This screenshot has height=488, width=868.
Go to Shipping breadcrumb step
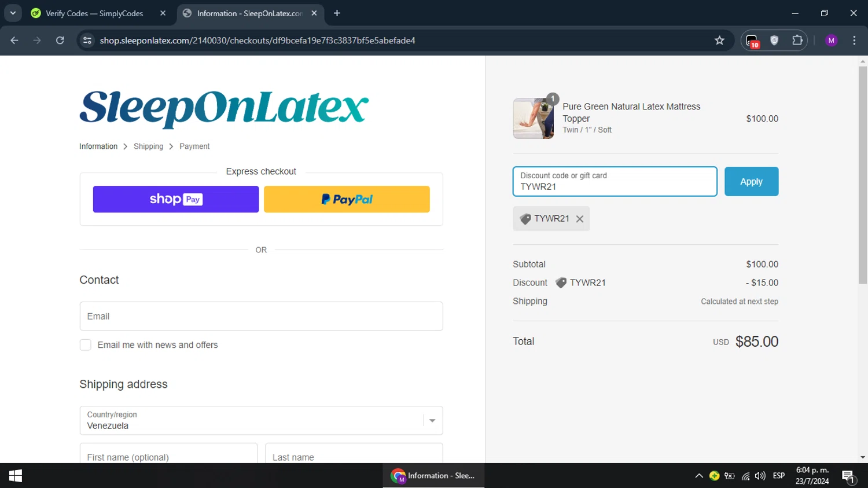148,146
